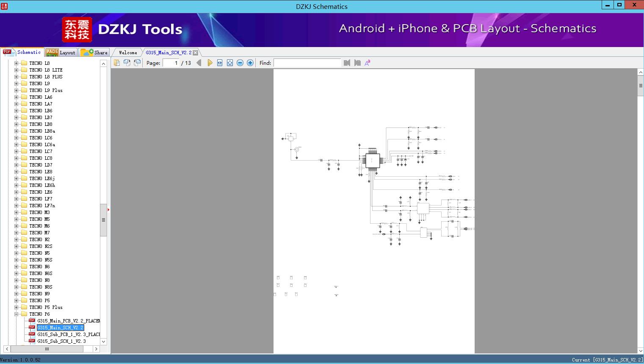Image resolution: width=644 pixels, height=364 pixels.
Task: Click document scrollbar up arrow
Action: (641, 72)
